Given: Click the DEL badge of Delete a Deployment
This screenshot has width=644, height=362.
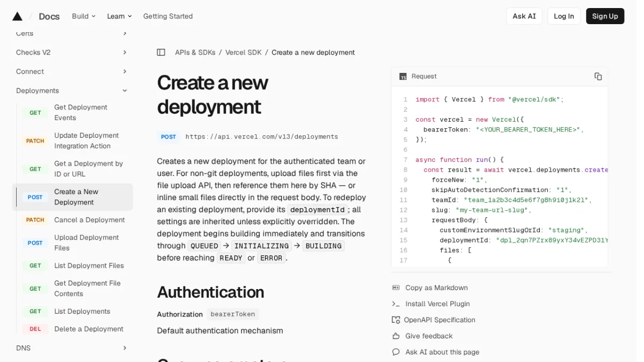Looking at the screenshot, I should pyautogui.click(x=35, y=329).
